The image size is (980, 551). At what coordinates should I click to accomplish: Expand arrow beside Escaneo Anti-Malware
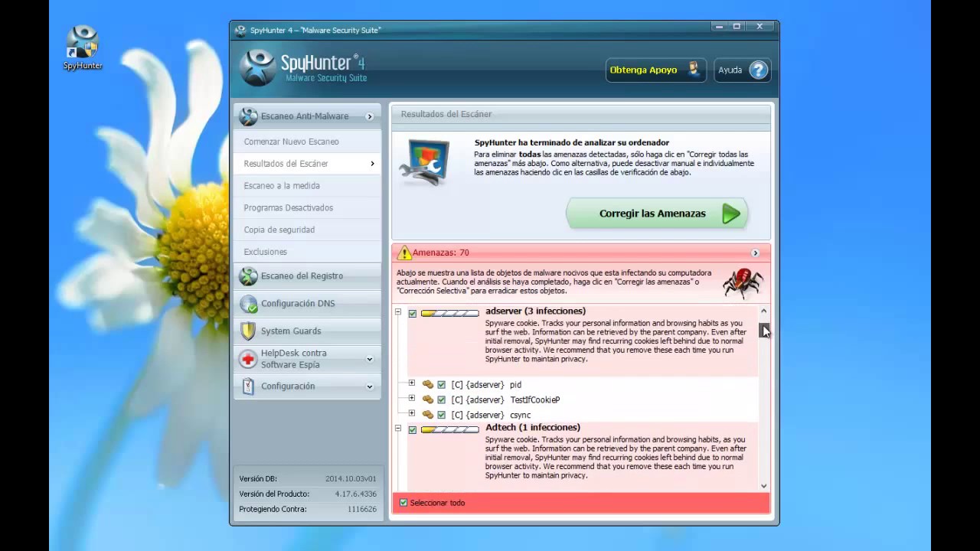[369, 116]
